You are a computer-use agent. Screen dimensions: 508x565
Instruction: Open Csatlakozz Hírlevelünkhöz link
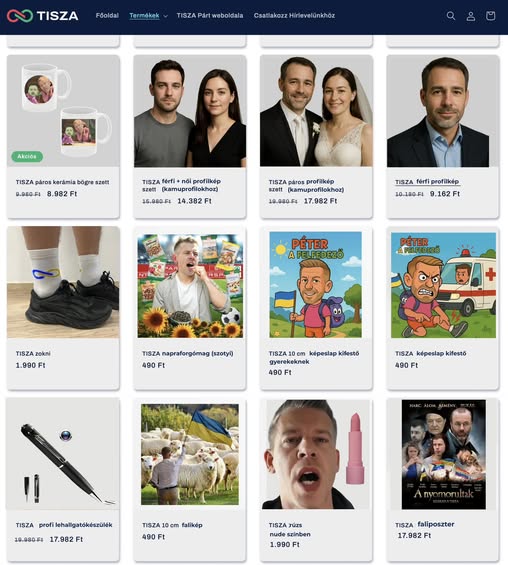point(294,15)
